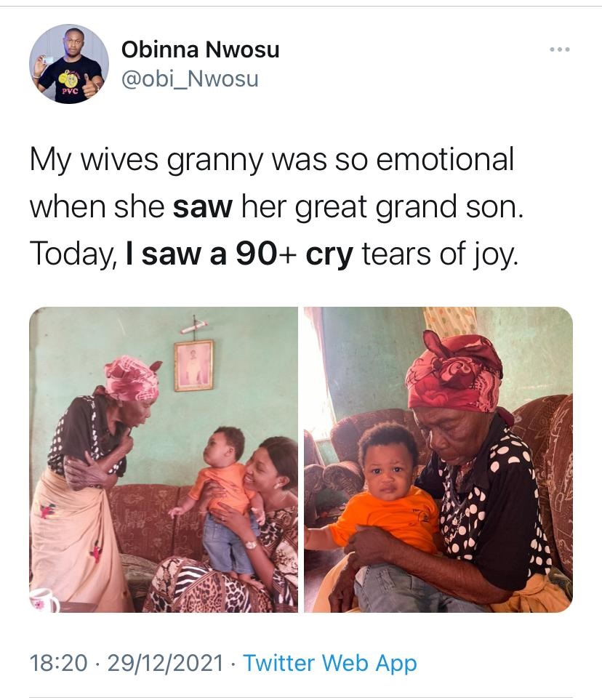Click the teacup in the left photo corner
602x700 pixels.
(44, 600)
